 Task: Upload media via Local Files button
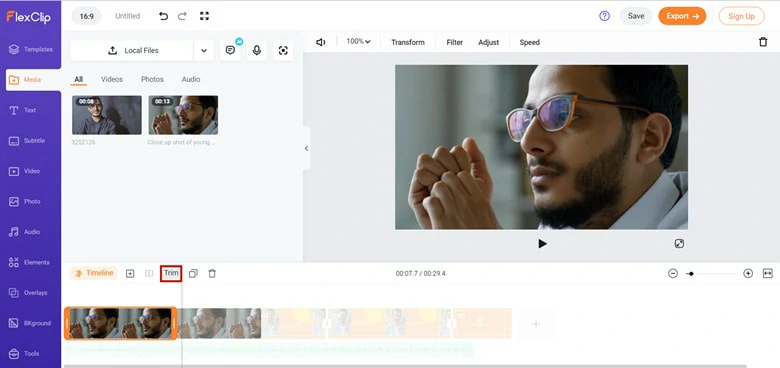[x=132, y=51]
